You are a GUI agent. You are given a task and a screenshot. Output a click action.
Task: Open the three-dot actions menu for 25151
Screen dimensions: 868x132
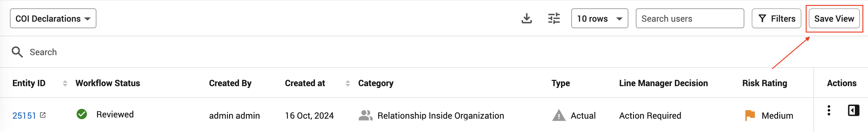coord(829,110)
